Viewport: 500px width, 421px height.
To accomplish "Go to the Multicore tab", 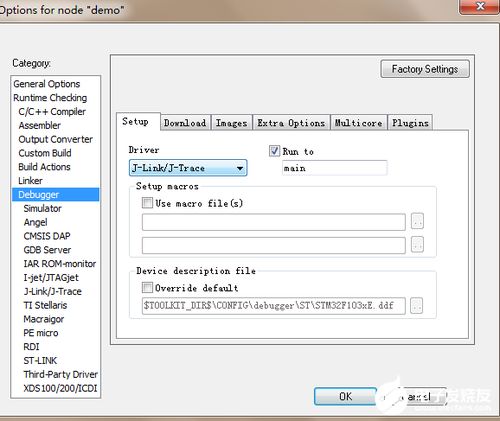I will tap(359, 123).
